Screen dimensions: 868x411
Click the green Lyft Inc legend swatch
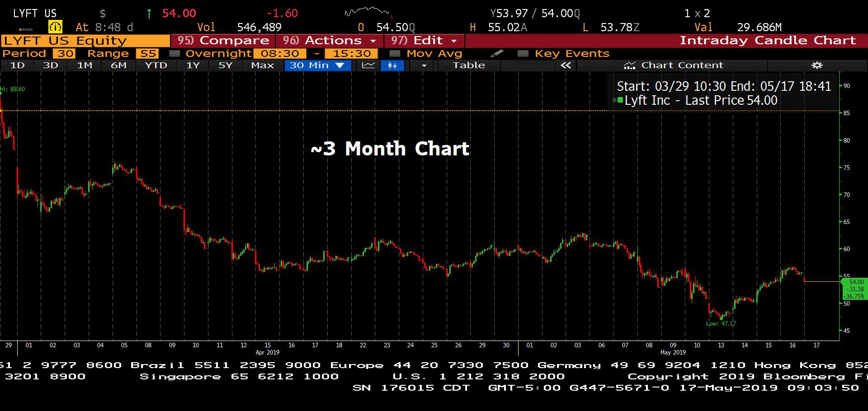click(x=620, y=100)
